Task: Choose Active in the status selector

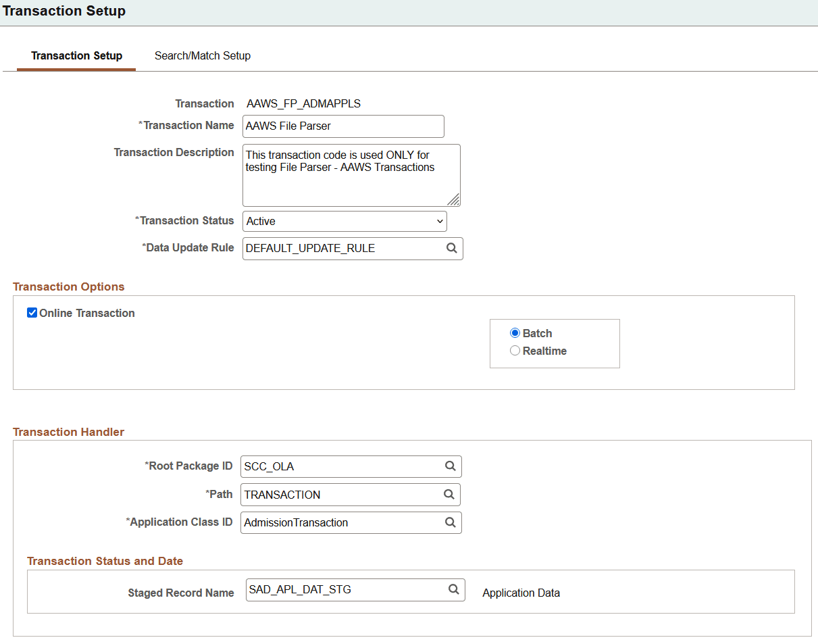Action: tap(344, 221)
